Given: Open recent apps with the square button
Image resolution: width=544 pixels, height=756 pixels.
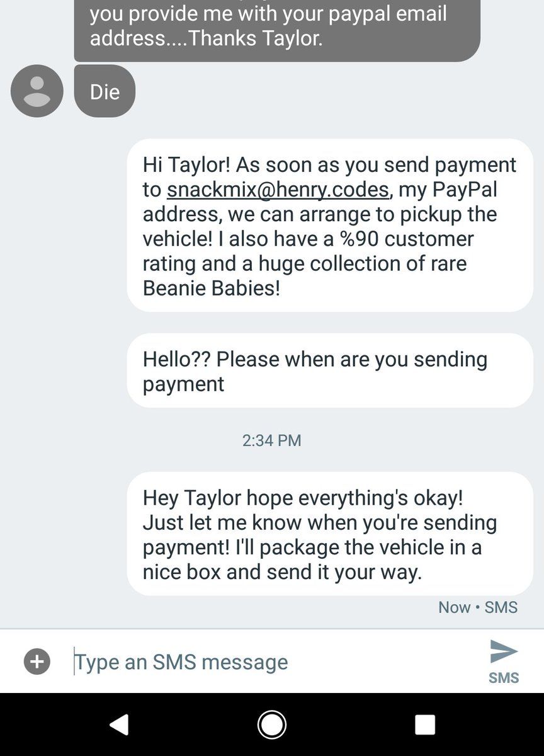Looking at the screenshot, I should tap(425, 724).
